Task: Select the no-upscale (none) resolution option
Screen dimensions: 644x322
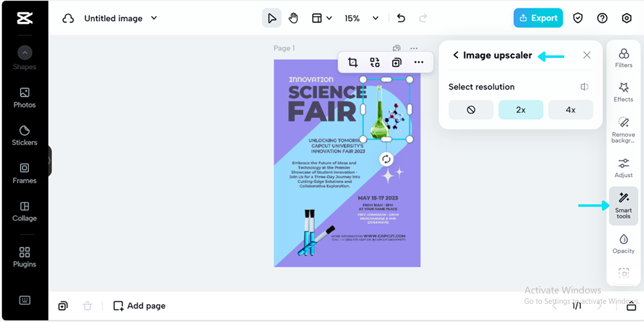Action: 471,109
